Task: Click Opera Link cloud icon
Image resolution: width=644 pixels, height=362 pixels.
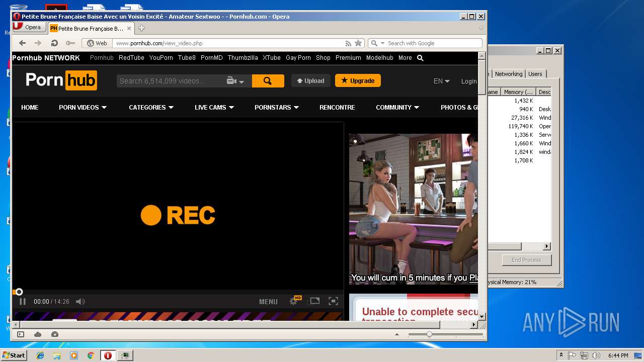Action: click(38, 334)
